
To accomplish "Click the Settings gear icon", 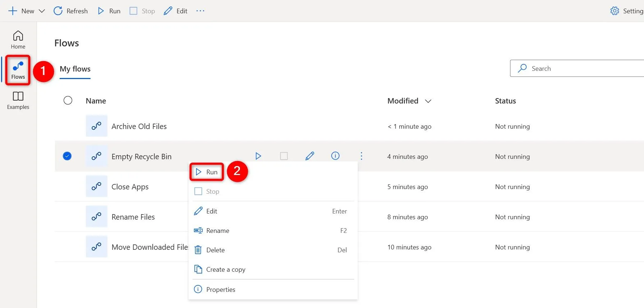I will pyautogui.click(x=615, y=11).
